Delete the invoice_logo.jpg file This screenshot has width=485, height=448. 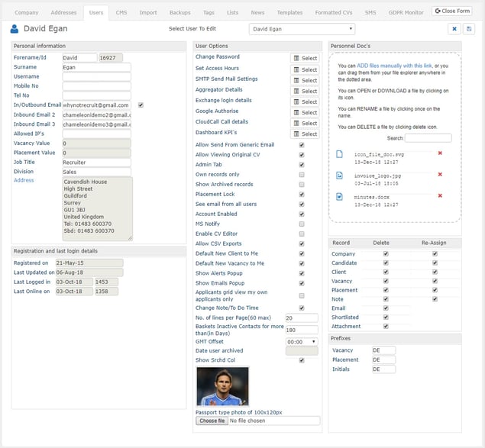[439, 175]
